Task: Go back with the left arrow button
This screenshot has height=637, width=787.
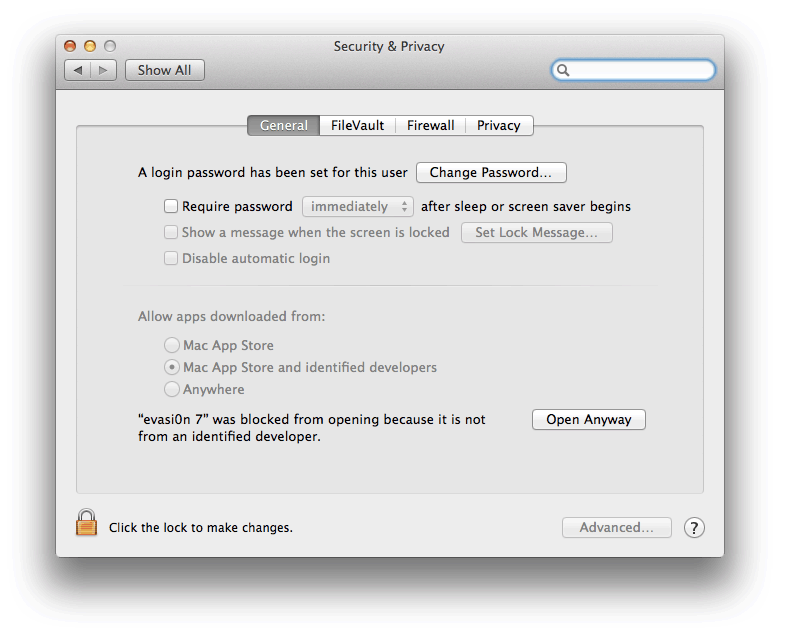Action: point(78,70)
